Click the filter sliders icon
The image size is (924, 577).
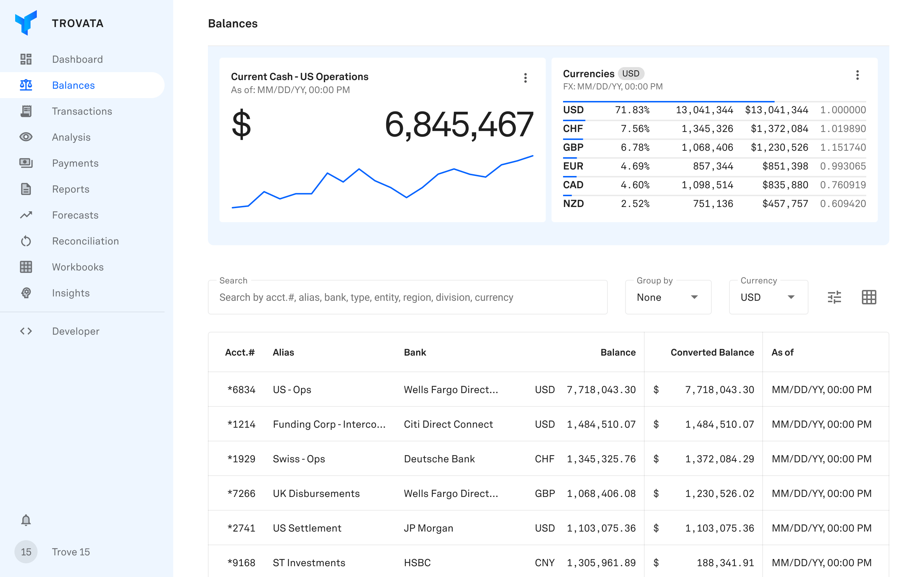[x=834, y=297]
